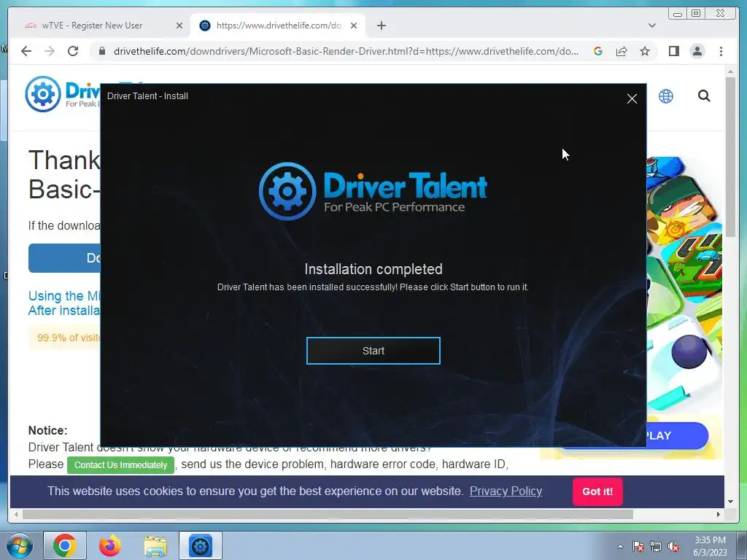The image size is (747, 560).
Task: Open the website search magnifier
Action: click(x=704, y=96)
